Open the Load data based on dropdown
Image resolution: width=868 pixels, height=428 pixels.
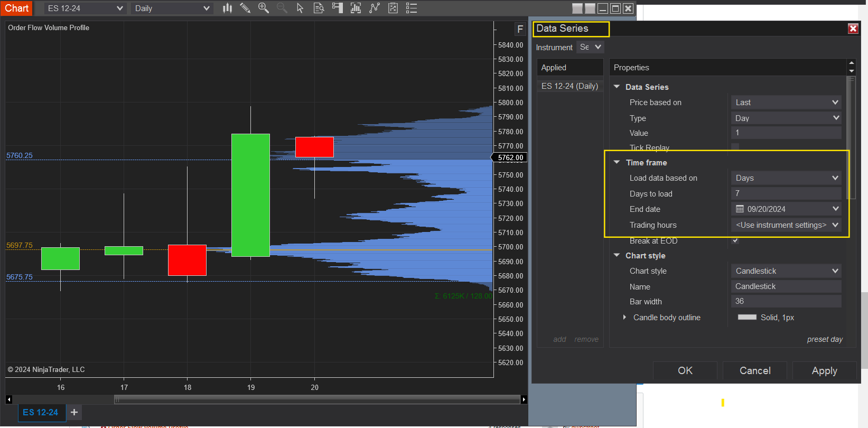[786, 178]
